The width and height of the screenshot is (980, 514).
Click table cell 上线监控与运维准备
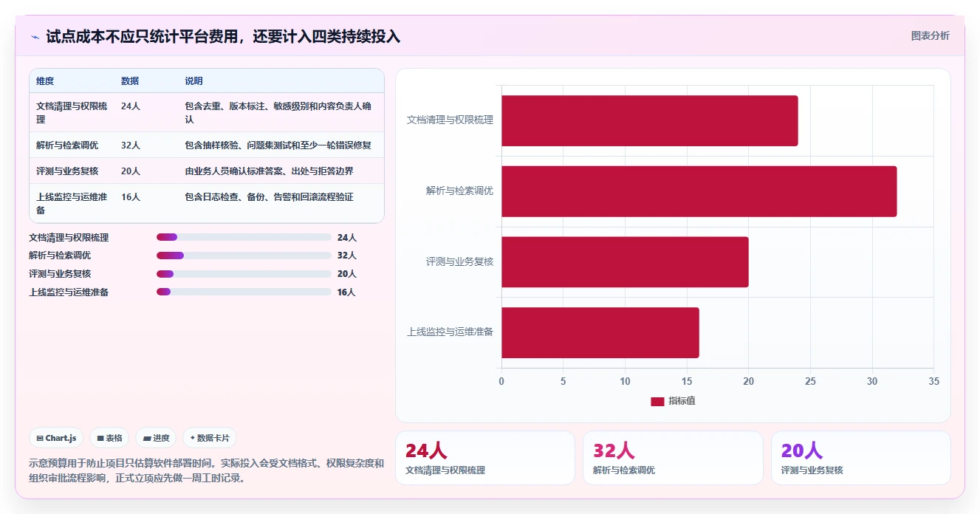pyautogui.click(x=72, y=203)
